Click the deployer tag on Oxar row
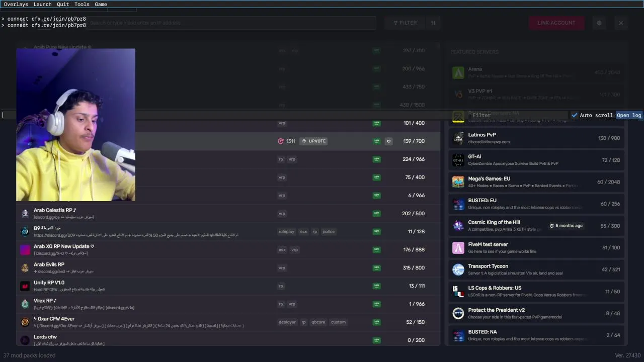The width and height of the screenshot is (644, 362). tap(287, 322)
